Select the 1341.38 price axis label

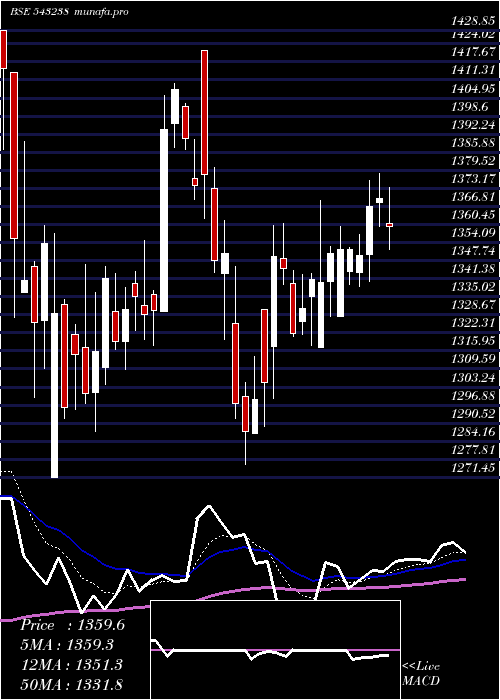(473, 269)
